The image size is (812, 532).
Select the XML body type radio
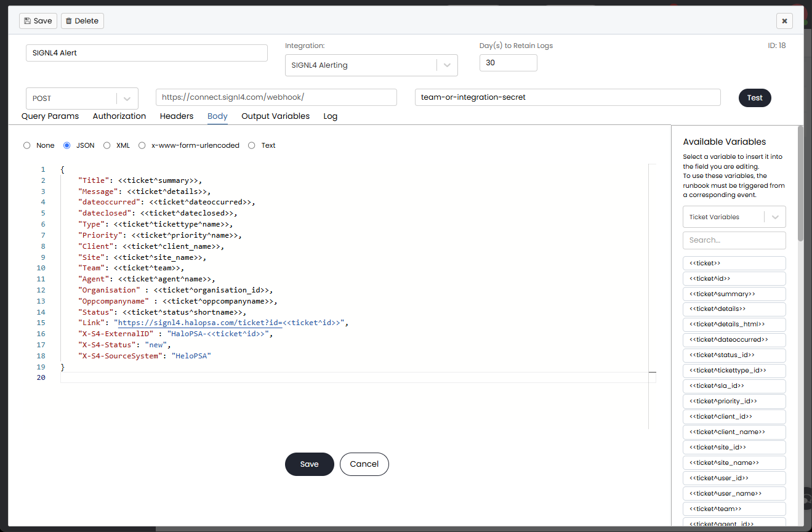point(107,145)
